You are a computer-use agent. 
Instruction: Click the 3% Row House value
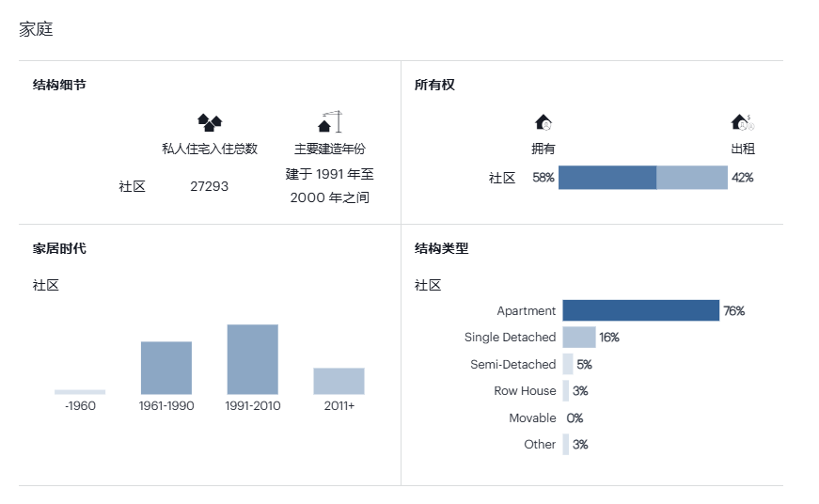coord(580,391)
